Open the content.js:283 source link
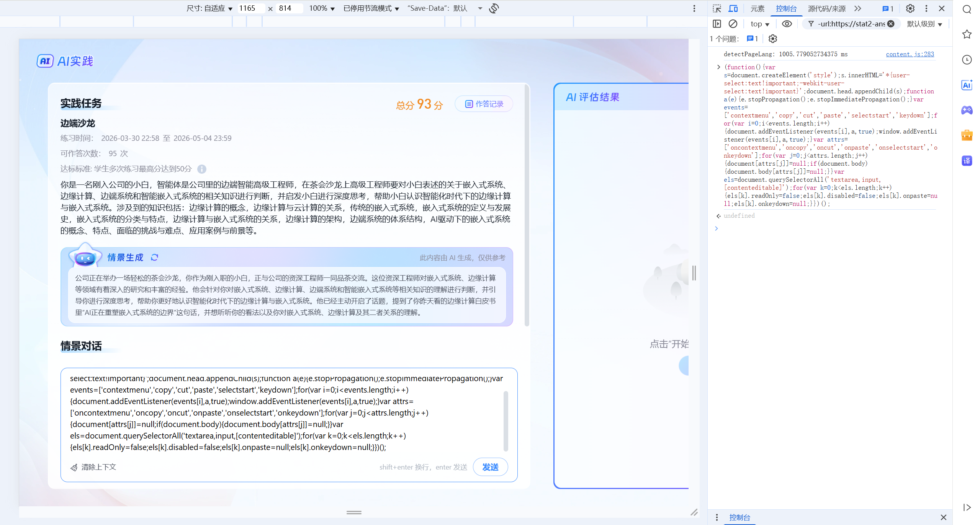Screen dimensions: 980x525 pyautogui.click(x=910, y=54)
